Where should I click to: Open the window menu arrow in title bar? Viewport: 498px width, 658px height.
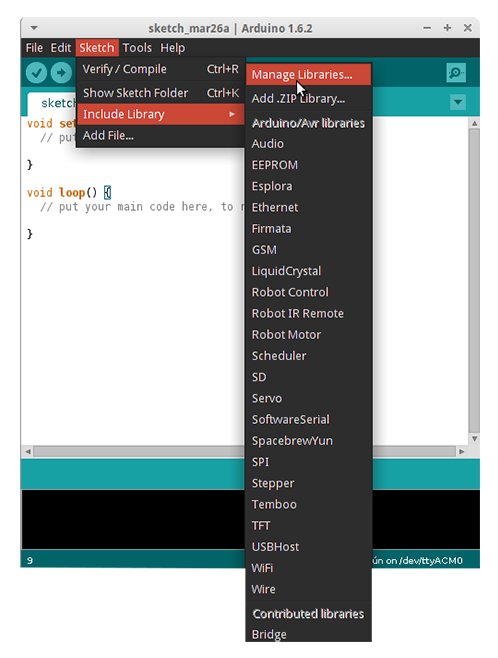click(x=34, y=28)
